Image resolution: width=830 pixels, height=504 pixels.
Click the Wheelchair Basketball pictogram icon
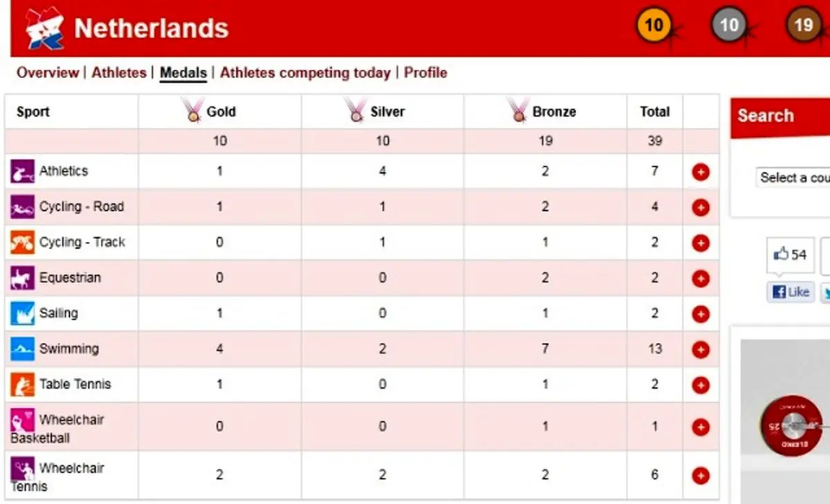click(22, 420)
